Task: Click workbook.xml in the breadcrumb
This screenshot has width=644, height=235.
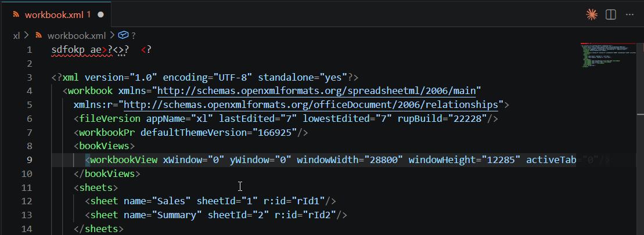Action: point(77,35)
